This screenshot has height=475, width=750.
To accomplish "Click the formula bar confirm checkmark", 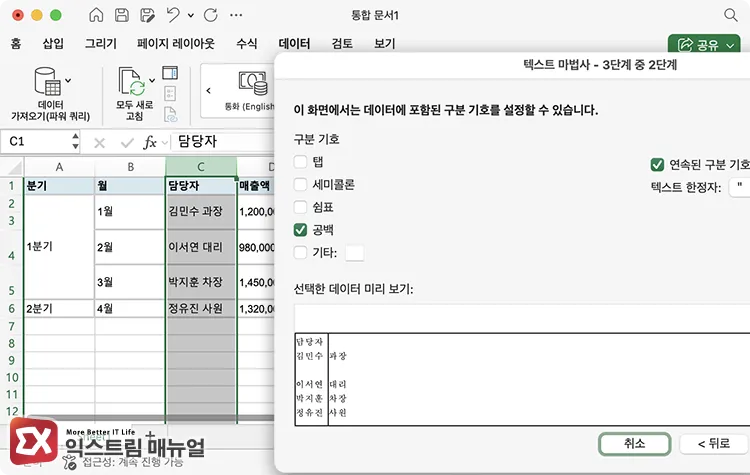I will [127, 143].
